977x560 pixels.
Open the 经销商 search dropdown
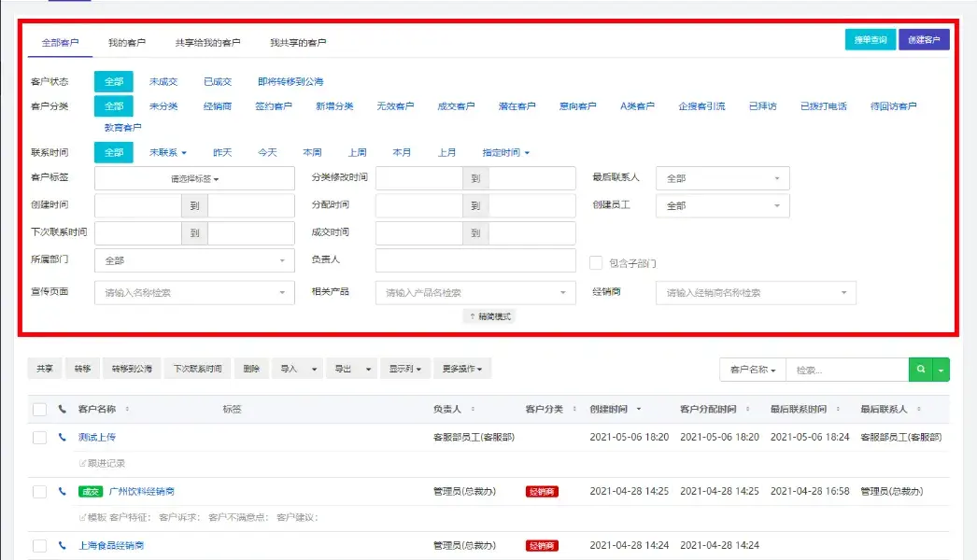(756, 293)
